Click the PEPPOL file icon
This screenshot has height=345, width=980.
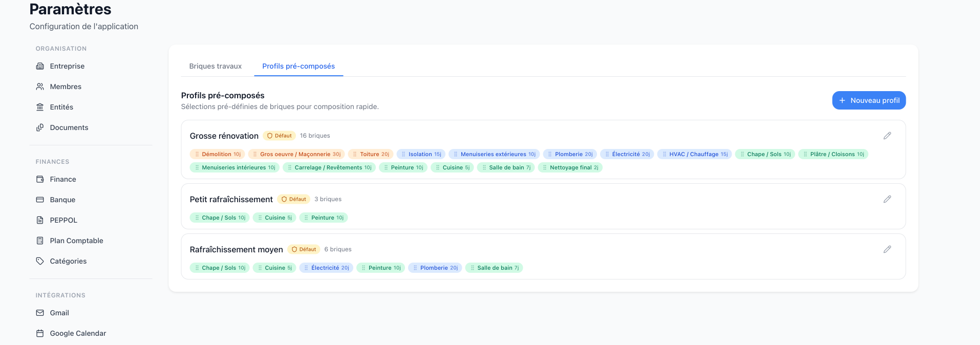[40, 220]
